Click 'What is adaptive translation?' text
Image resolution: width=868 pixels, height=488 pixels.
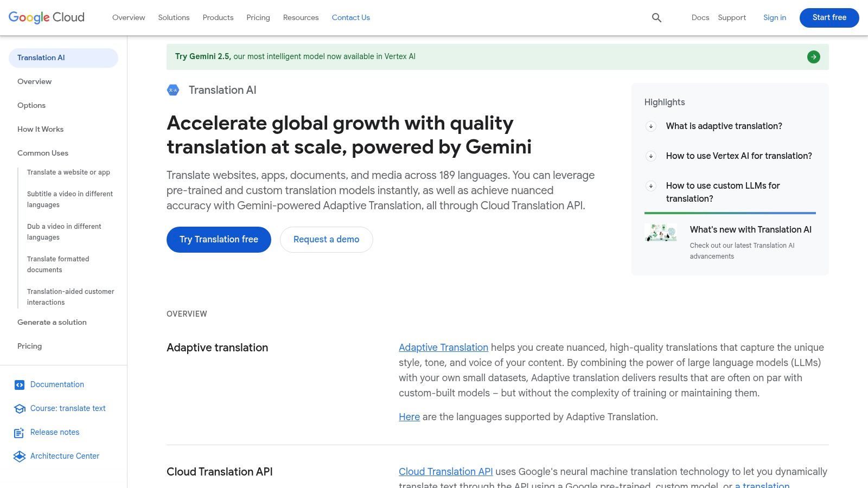(724, 126)
